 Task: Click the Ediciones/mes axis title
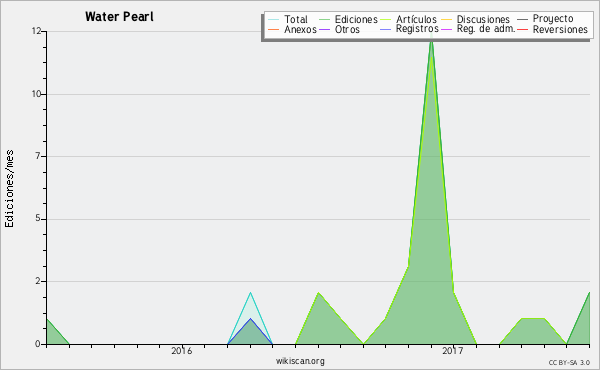click(9, 189)
